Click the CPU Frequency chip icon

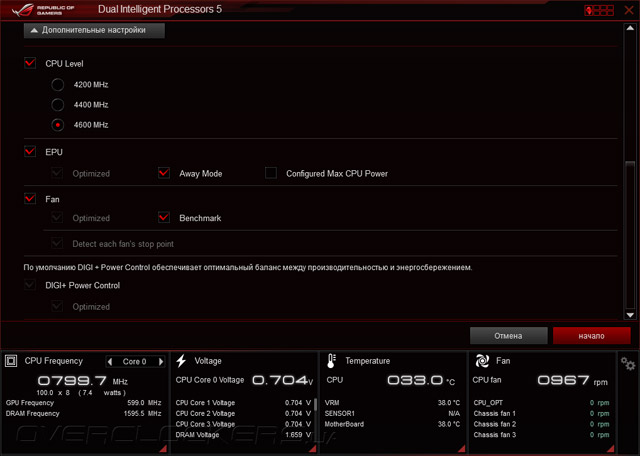point(11,361)
